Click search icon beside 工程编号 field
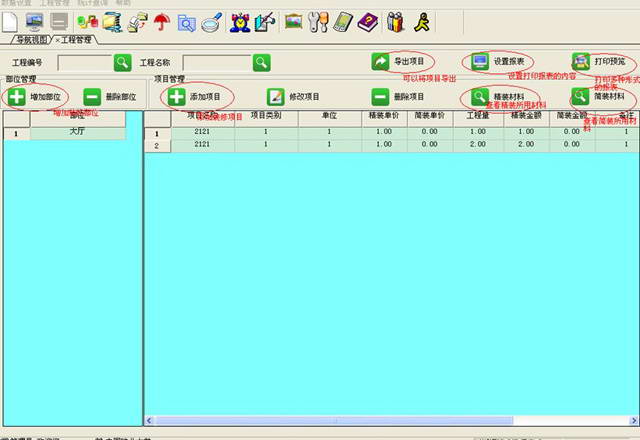Screen dimensions: 640x440 [122, 62]
